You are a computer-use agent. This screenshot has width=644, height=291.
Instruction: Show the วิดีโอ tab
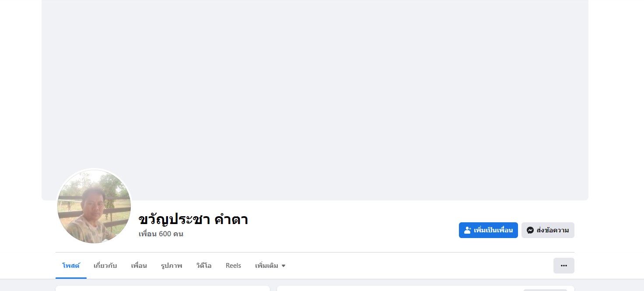tap(204, 266)
